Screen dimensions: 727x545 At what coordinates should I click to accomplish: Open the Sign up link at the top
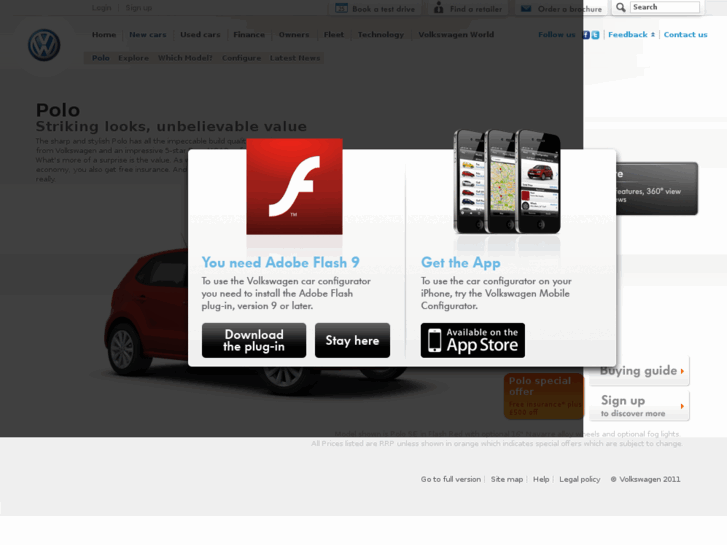click(139, 8)
